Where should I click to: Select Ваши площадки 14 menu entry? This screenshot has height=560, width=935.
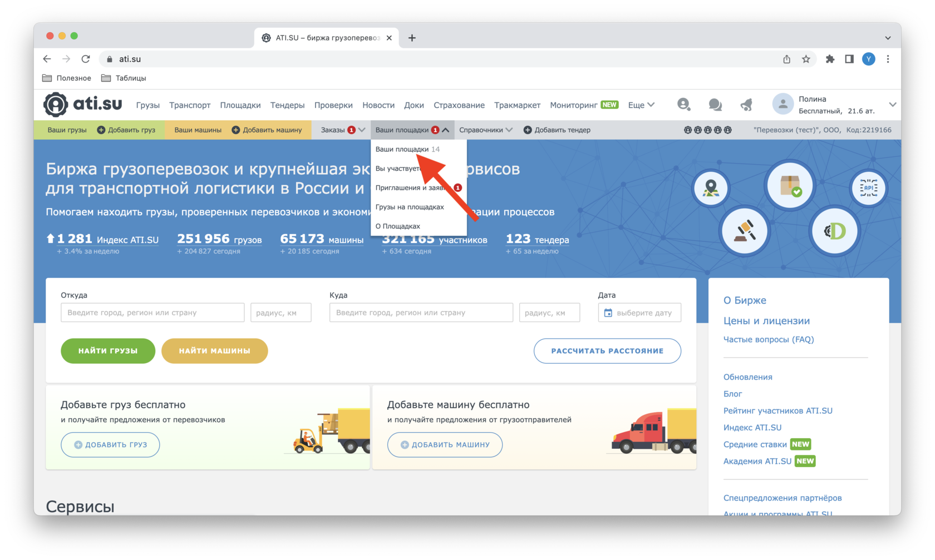(419, 149)
